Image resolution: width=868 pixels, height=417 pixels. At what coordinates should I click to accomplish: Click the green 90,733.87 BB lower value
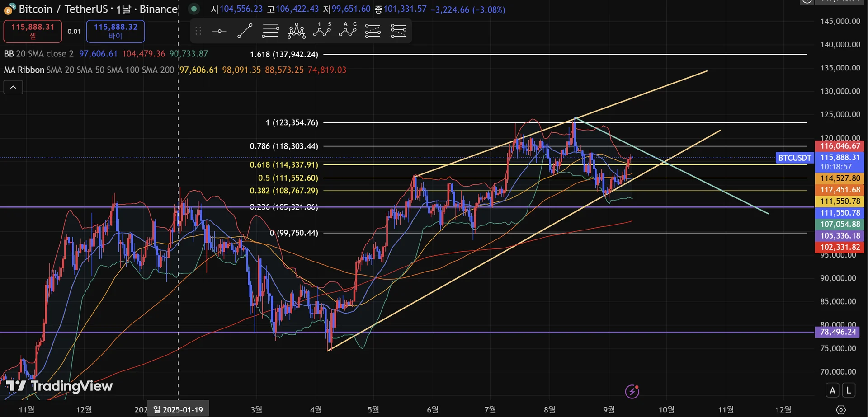pos(189,54)
